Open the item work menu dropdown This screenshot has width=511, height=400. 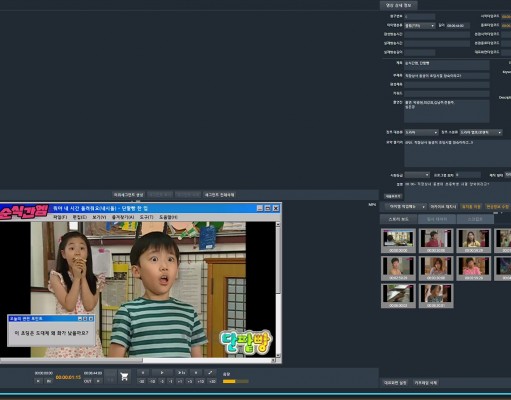pos(405,207)
